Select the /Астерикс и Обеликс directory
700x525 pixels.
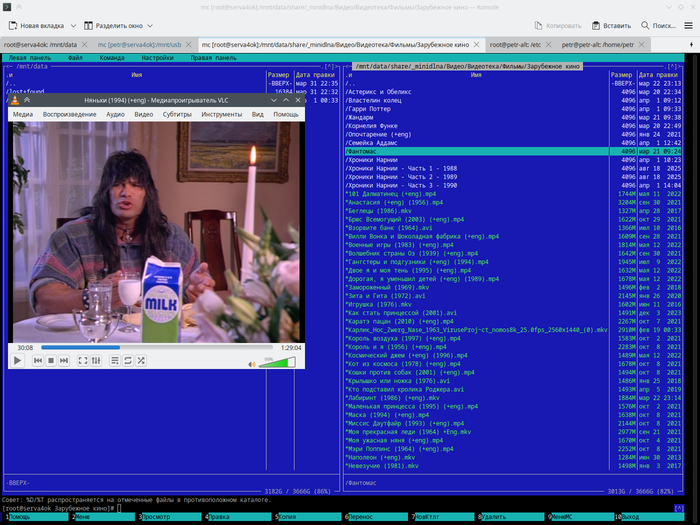coord(378,92)
